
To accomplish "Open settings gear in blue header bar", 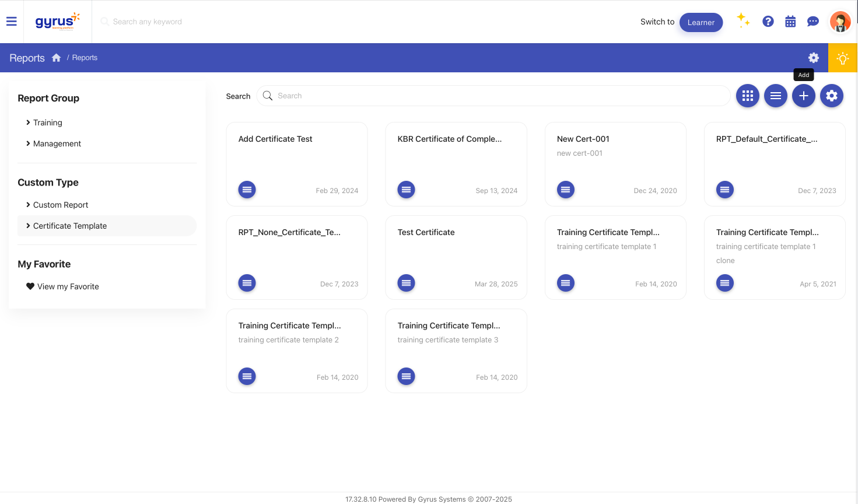I will pyautogui.click(x=814, y=58).
